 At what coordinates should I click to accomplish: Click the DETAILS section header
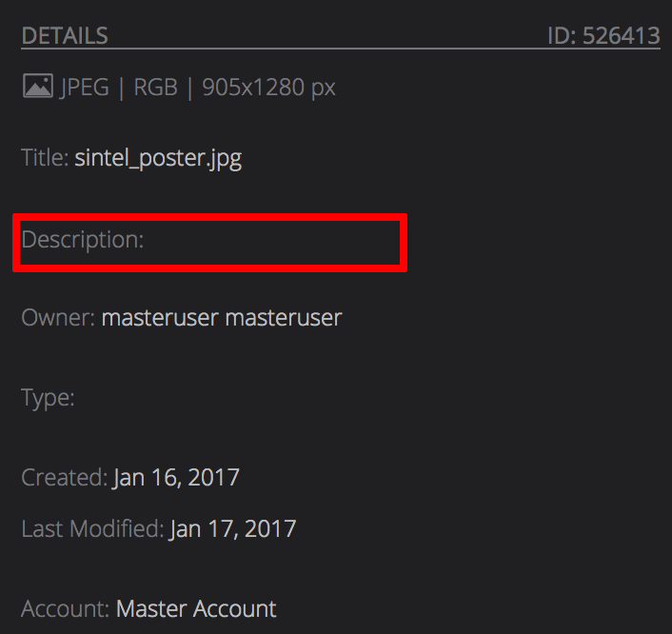(x=65, y=36)
